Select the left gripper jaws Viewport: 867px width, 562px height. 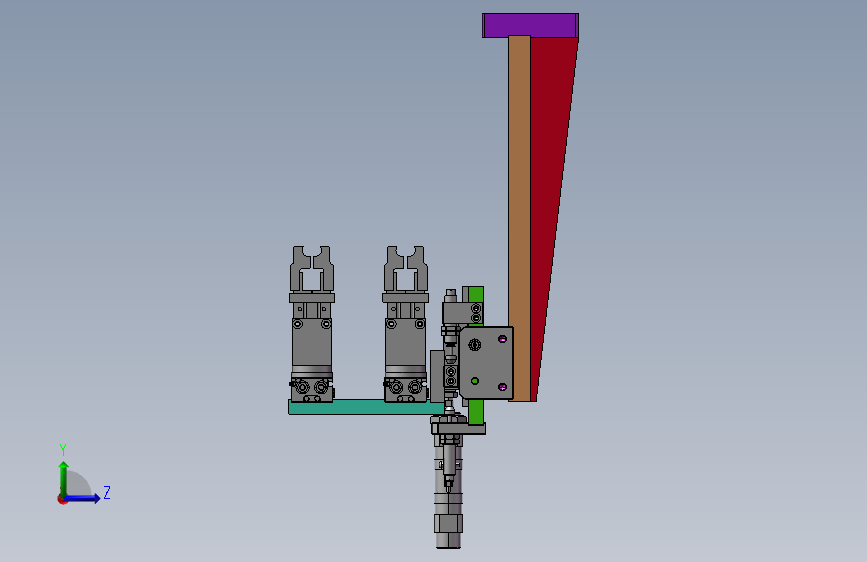[x=312, y=269]
